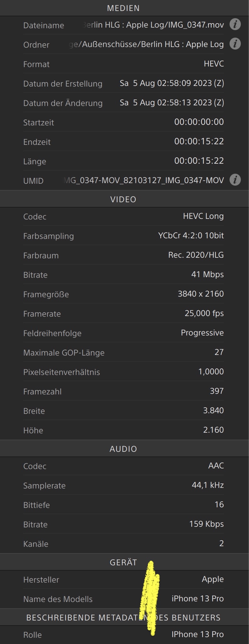Select the Hersteller value Apple
The width and height of the screenshot is (249, 644).
click(x=213, y=579)
